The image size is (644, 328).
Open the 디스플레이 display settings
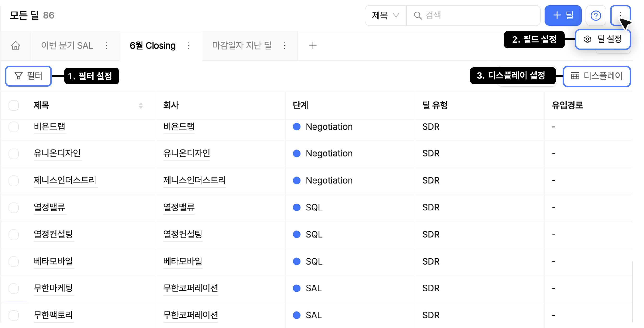pyautogui.click(x=597, y=76)
